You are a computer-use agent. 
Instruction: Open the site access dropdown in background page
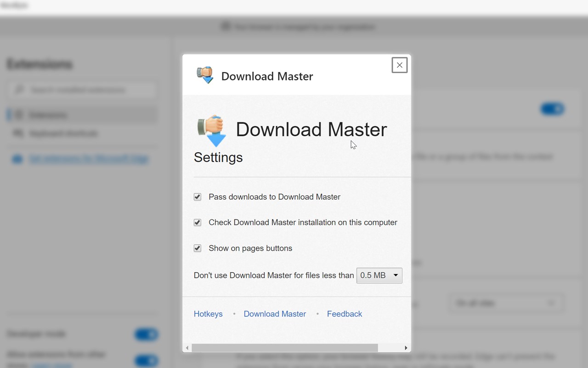click(506, 303)
